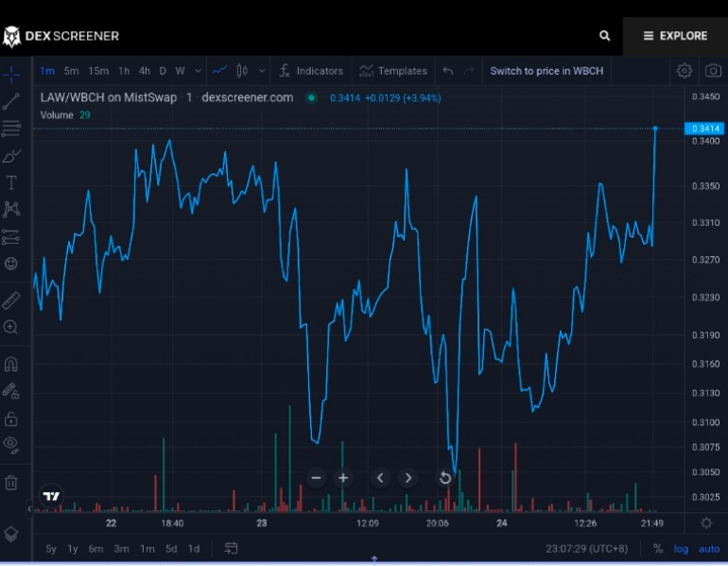This screenshot has height=566, width=728.
Task: Reset chart view with circular arrow
Action: [x=444, y=478]
